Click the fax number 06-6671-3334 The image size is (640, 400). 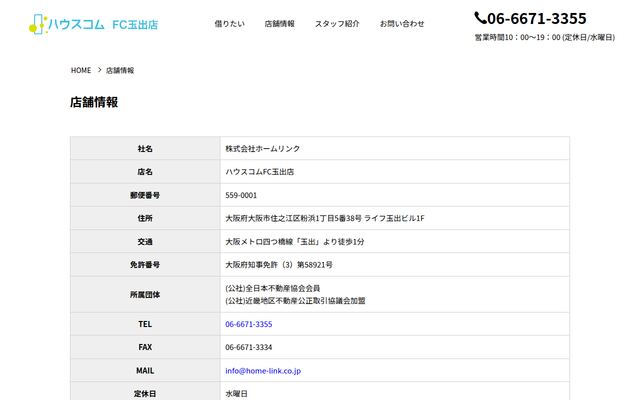click(249, 347)
